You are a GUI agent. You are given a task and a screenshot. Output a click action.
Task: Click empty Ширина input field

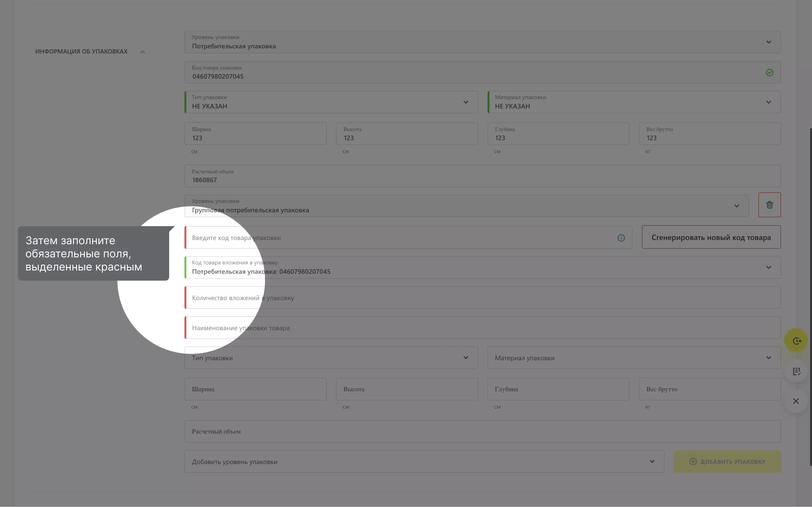click(x=255, y=389)
